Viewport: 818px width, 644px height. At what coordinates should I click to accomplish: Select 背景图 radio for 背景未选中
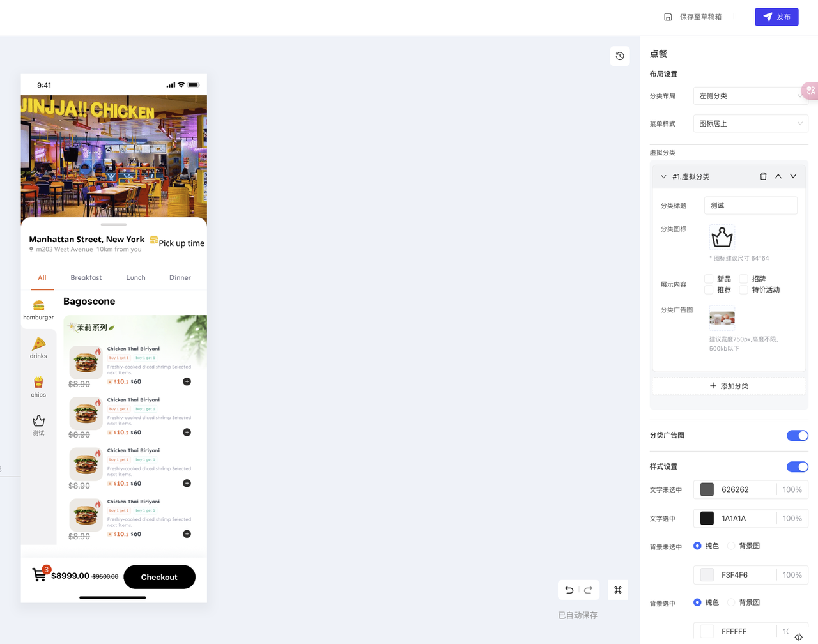(731, 546)
